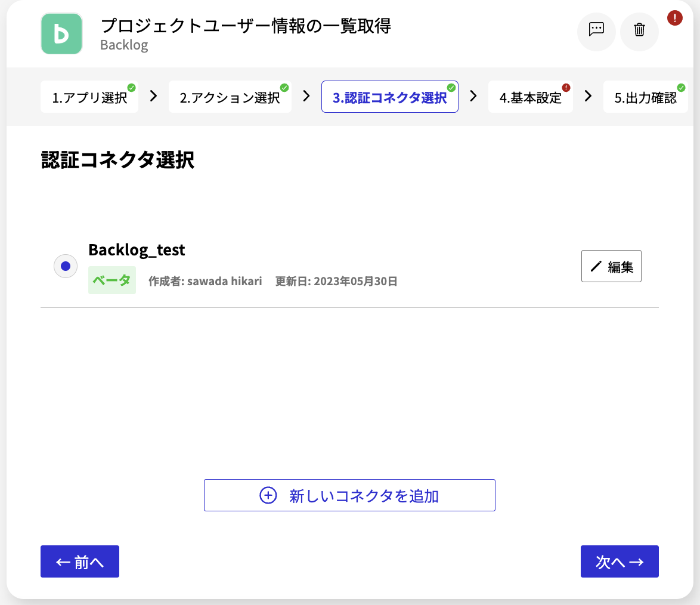Screen dimensions: 700x605
Task: Click the Backlog_test connector name
Action: point(137,250)
